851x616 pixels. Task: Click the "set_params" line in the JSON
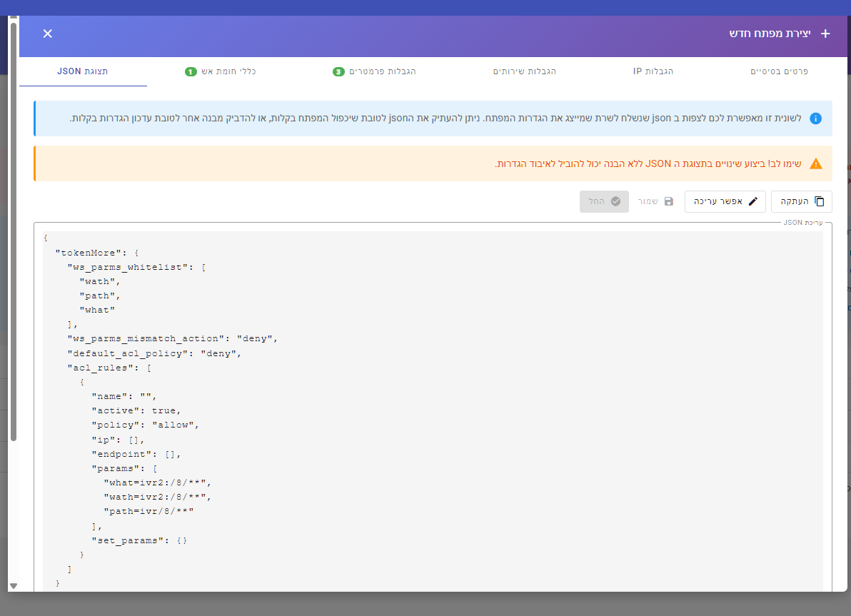click(139, 540)
